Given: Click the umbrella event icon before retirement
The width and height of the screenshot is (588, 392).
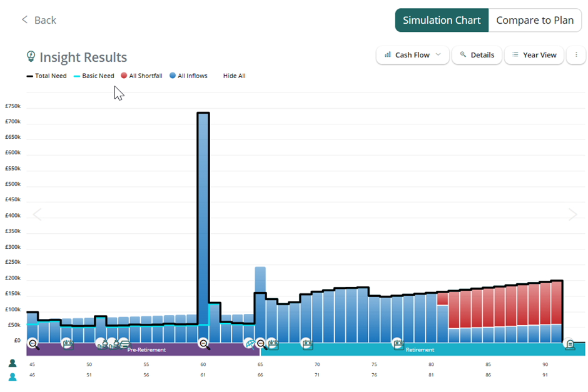Looking at the screenshot, I should 250,343.
